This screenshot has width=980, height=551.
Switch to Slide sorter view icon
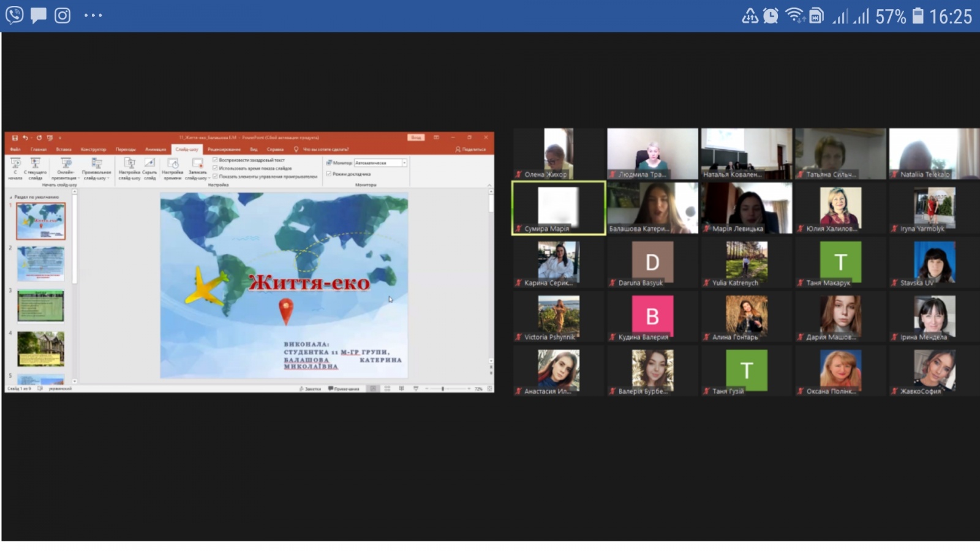387,389
